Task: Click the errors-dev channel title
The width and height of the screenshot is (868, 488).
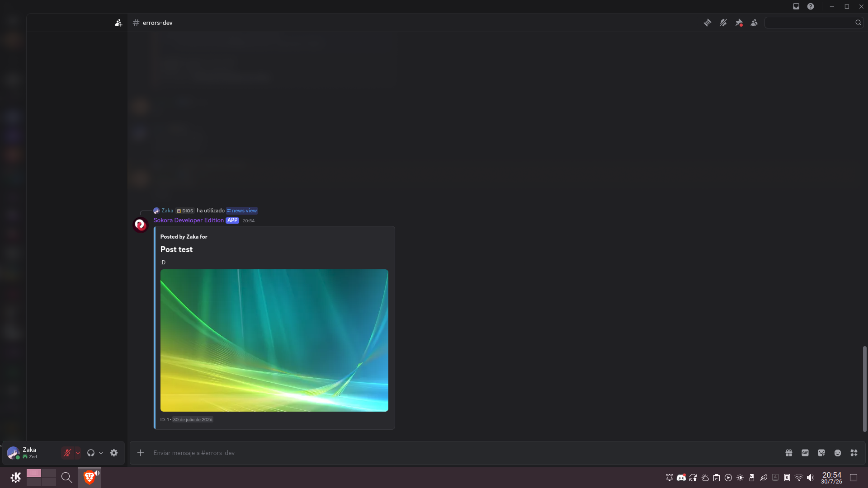Action: coord(158,23)
